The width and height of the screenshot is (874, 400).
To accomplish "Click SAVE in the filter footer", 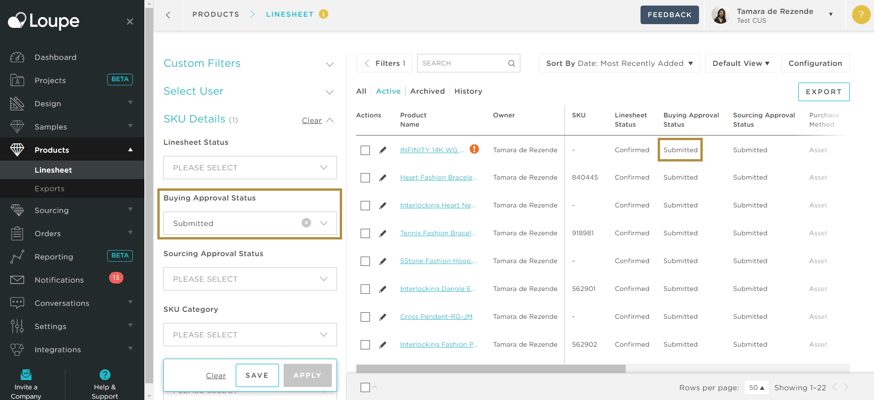I will coord(257,375).
